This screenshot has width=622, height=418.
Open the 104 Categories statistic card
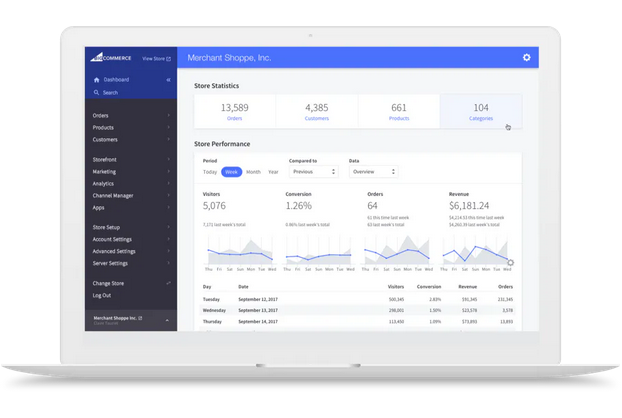coord(481,111)
